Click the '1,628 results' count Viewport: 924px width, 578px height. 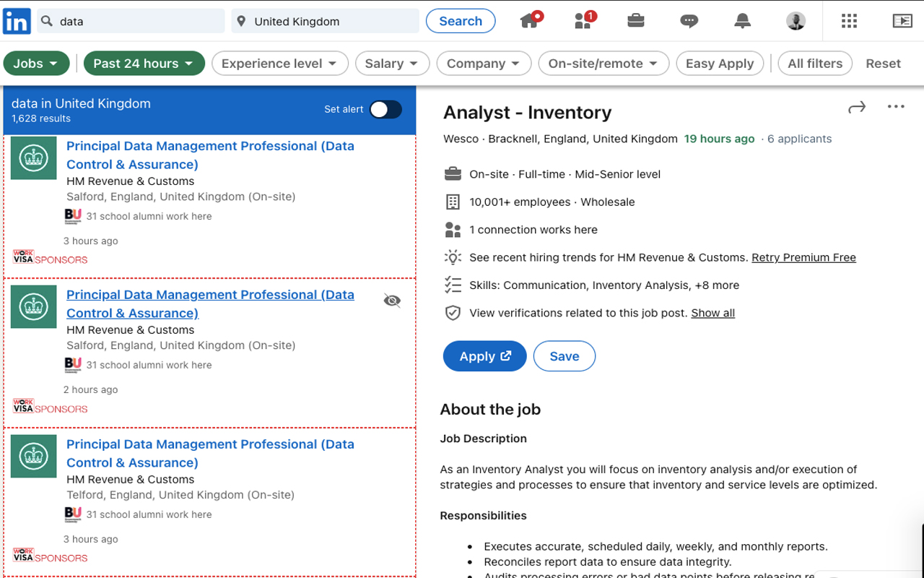click(41, 118)
